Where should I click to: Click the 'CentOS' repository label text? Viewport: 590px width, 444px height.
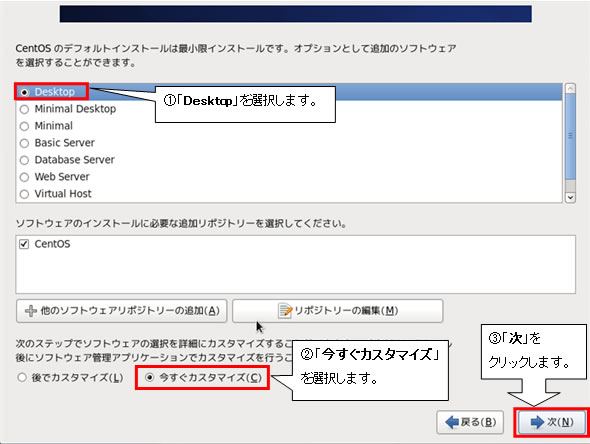pos(52,244)
